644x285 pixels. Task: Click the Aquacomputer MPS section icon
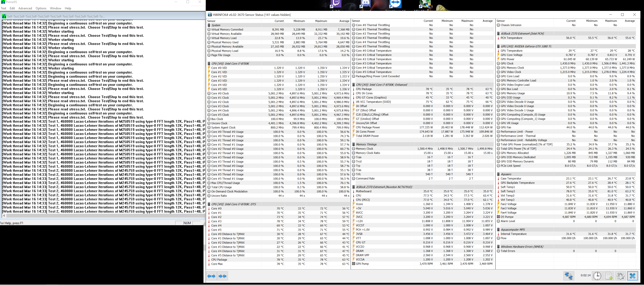[x=498, y=230]
